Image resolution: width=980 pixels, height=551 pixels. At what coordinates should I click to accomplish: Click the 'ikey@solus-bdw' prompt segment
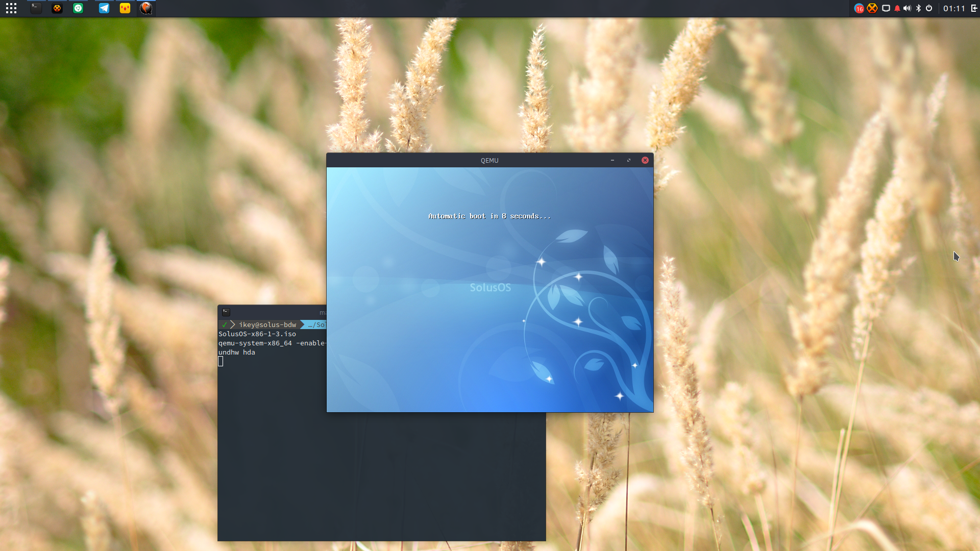tap(267, 324)
